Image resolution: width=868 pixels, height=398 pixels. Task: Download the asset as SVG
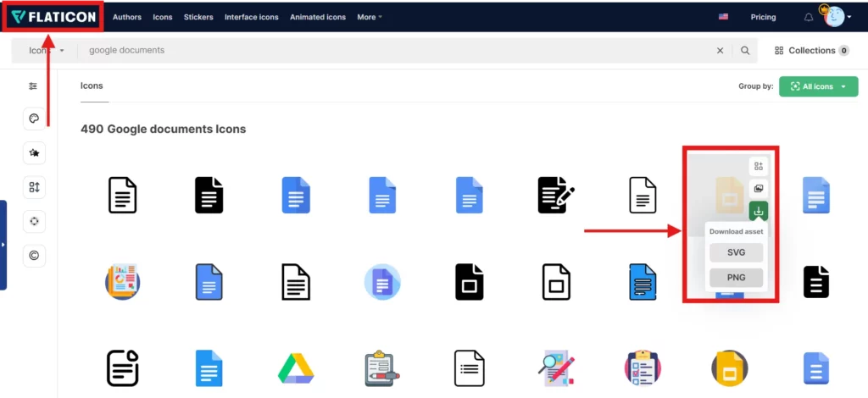click(736, 252)
